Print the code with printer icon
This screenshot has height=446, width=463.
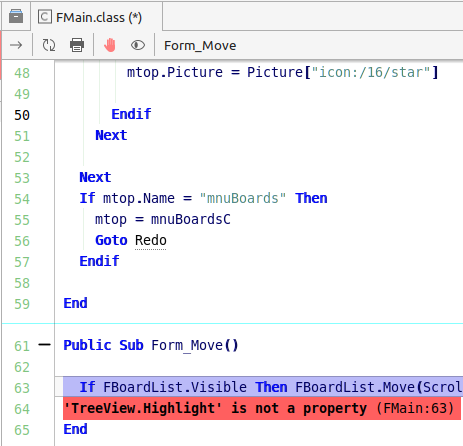click(77, 45)
